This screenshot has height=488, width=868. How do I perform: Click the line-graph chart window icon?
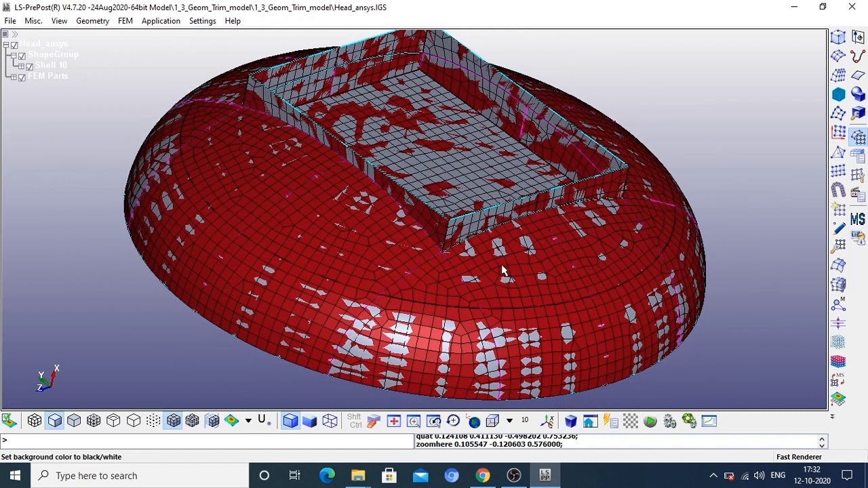pyautogui.click(x=709, y=421)
